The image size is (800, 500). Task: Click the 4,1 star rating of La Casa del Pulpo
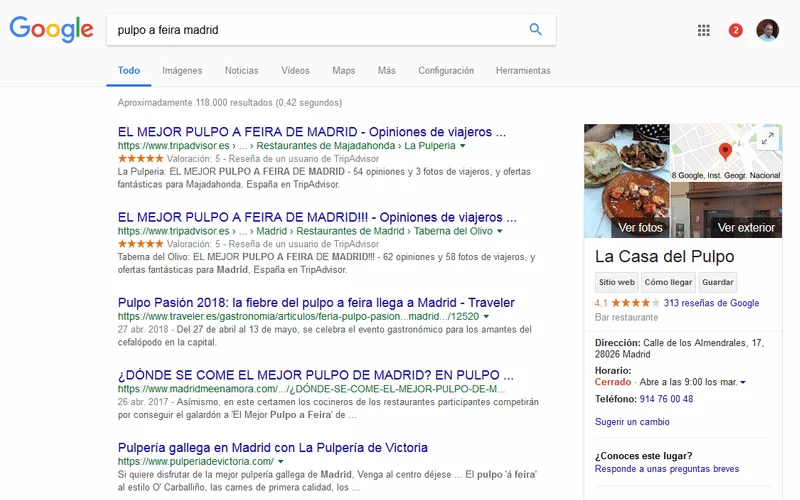point(627,303)
